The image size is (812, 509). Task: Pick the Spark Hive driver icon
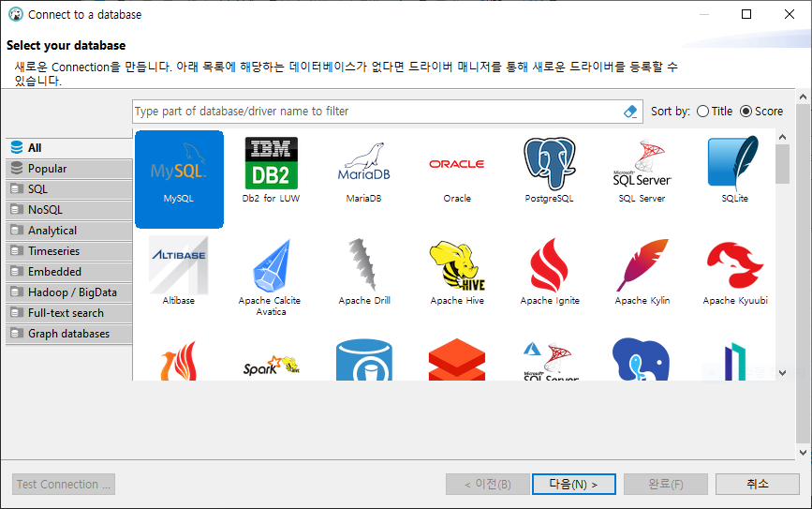pos(271,366)
